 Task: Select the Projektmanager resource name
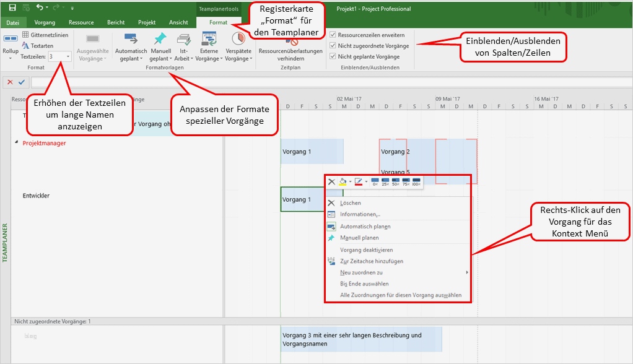pyautogui.click(x=44, y=143)
